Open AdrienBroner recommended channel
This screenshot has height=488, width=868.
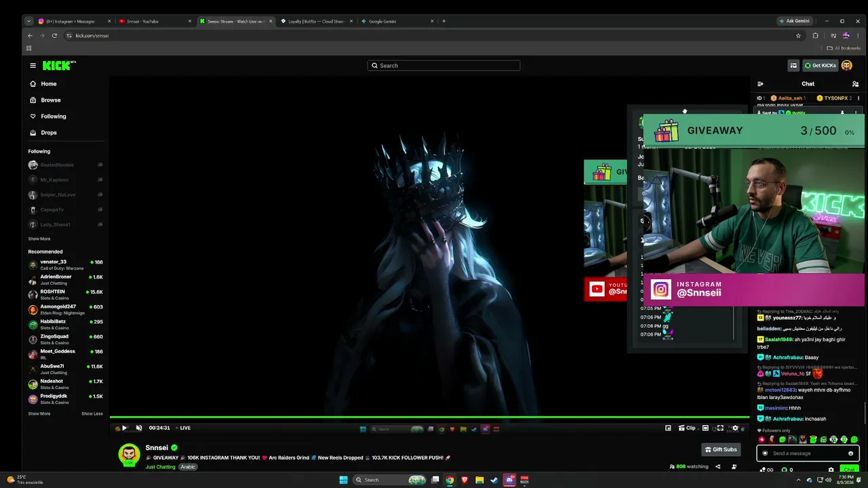(65, 279)
